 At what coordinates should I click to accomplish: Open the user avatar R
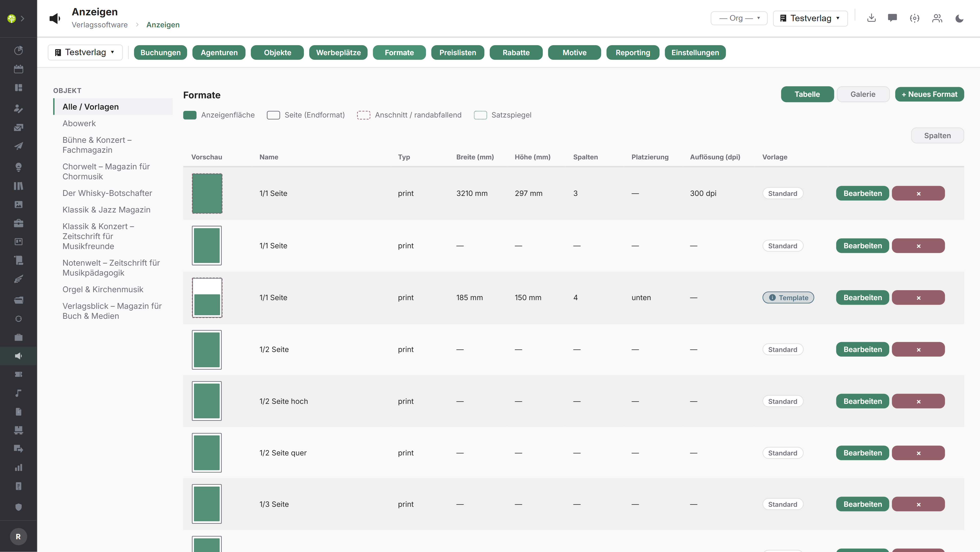point(18,536)
